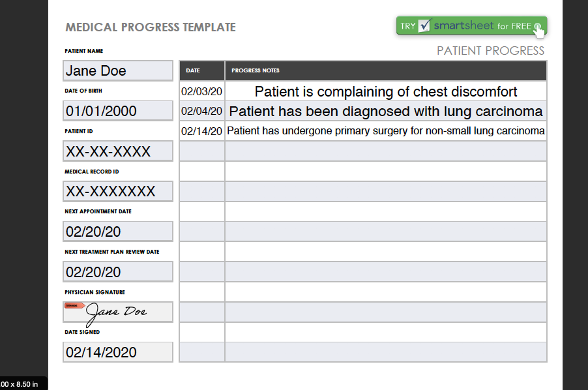Click the Patient ID field XX-XX-XXXX
The width and height of the screenshot is (588, 390).
[x=118, y=151]
